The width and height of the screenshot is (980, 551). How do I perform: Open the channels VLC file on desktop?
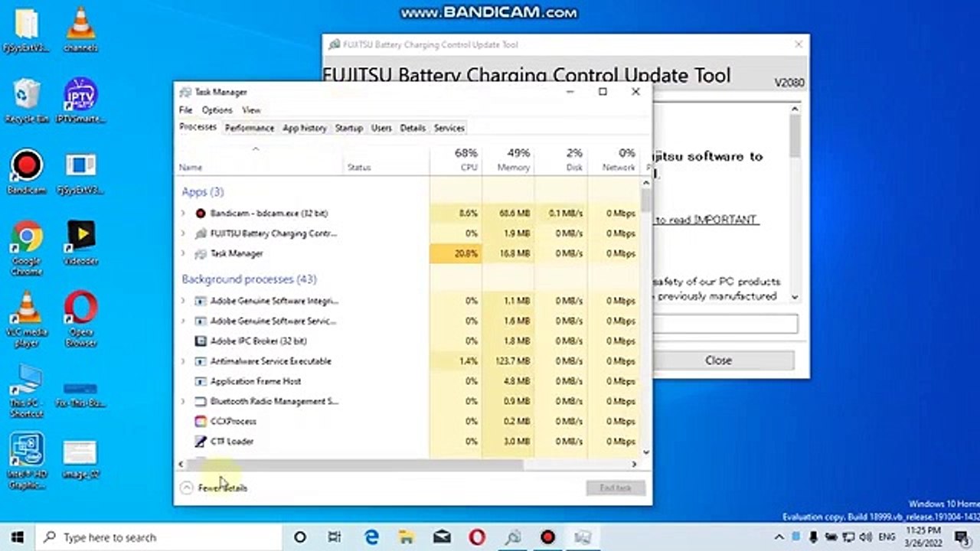click(80, 29)
